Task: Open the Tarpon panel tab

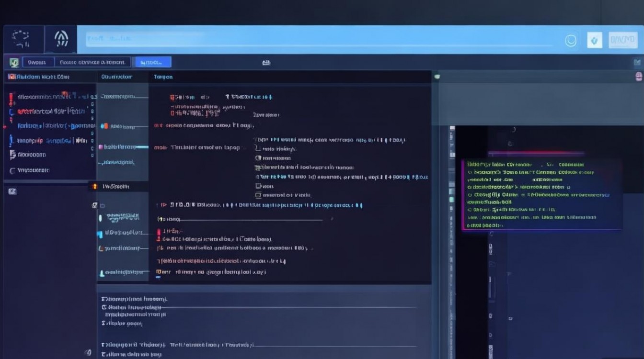Action: coord(163,77)
